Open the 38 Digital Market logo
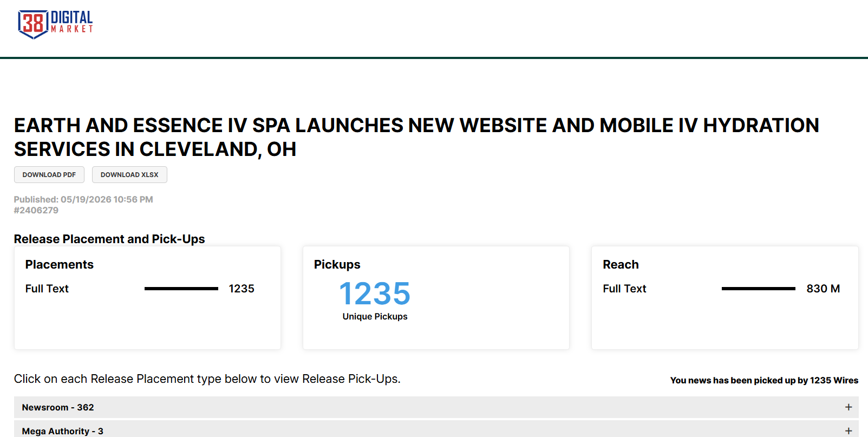 [x=55, y=24]
